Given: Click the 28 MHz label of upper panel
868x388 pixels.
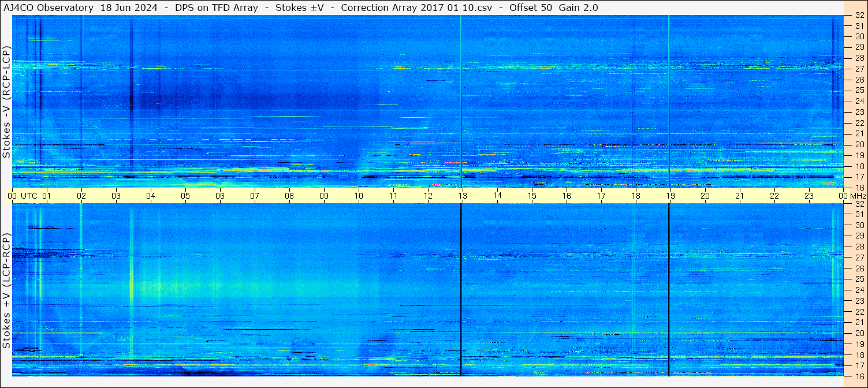Looking at the screenshot, I should pyautogui.click(x=859, y=58).
